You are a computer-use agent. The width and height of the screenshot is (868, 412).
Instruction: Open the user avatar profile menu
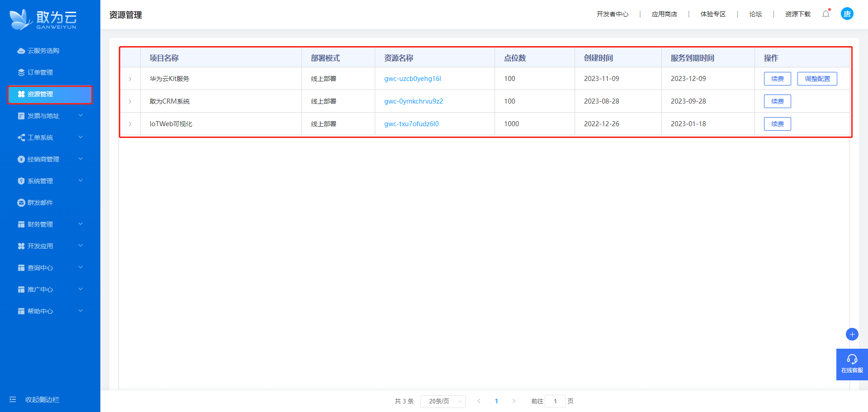847,14
